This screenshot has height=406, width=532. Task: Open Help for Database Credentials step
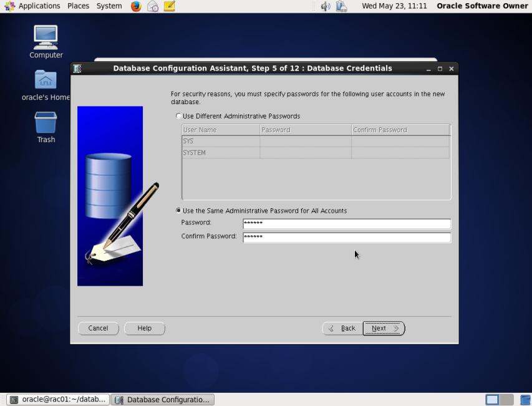click(x=144, y=328)
